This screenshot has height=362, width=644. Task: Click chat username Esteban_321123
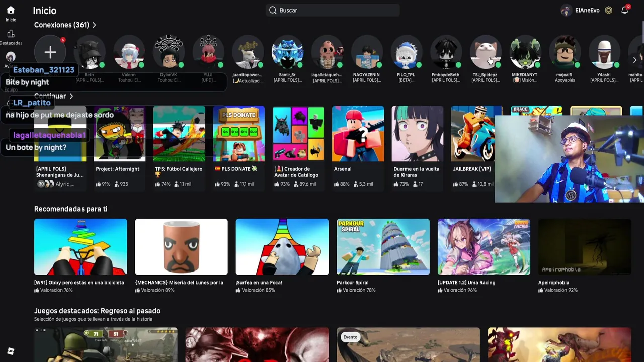[x=44, y=70]
